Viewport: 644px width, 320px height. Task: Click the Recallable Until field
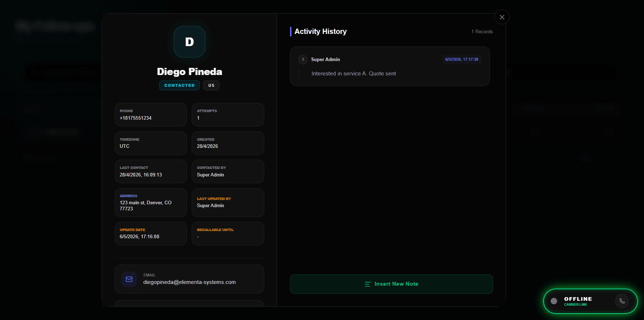pyautogui.click(x=228, y=234)
